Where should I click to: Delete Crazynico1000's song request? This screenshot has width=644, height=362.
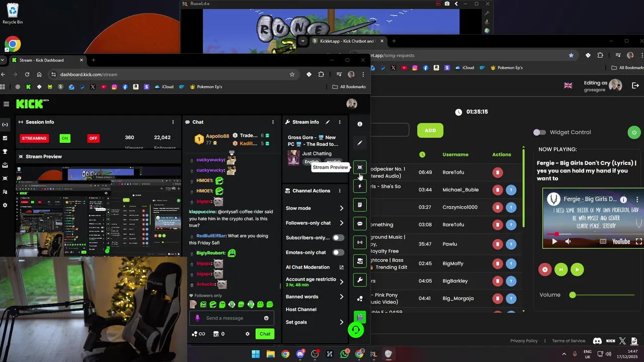(497, 207)
